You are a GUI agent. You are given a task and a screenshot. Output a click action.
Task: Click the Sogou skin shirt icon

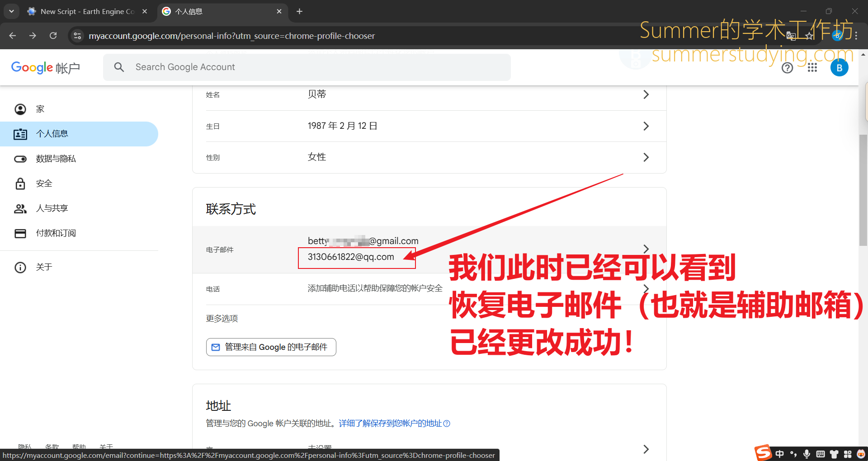click(834, 454)
